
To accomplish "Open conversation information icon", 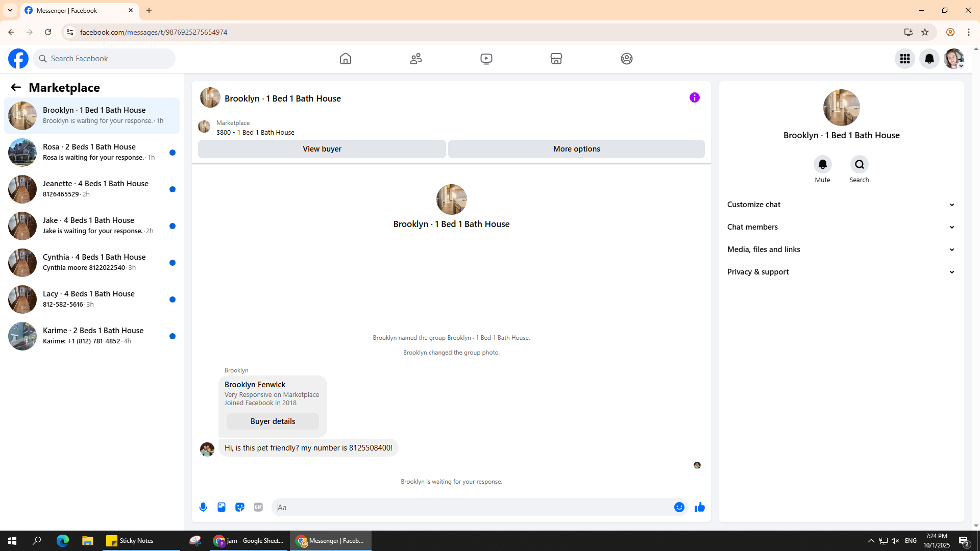I will coord(695,97).
